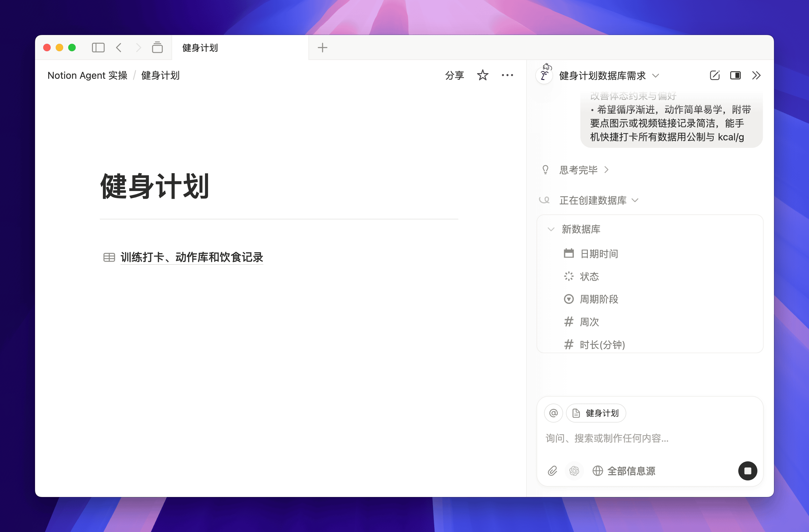Screen dimensions: 809x532
Task: Select the 时长(分钟) property row
Action: pos(650,344)
